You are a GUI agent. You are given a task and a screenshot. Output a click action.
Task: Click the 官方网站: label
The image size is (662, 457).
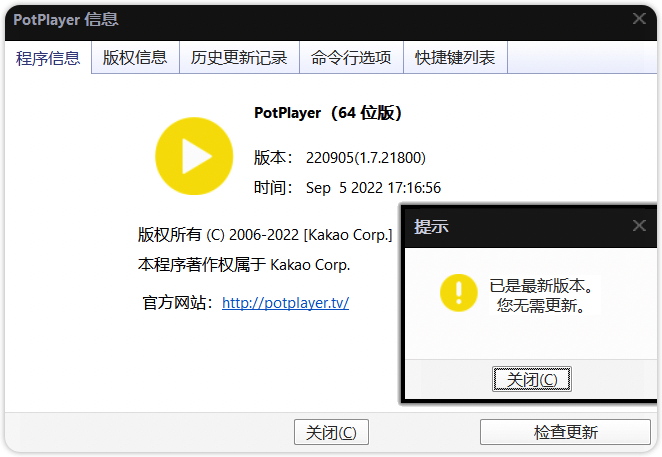point(178,303)
